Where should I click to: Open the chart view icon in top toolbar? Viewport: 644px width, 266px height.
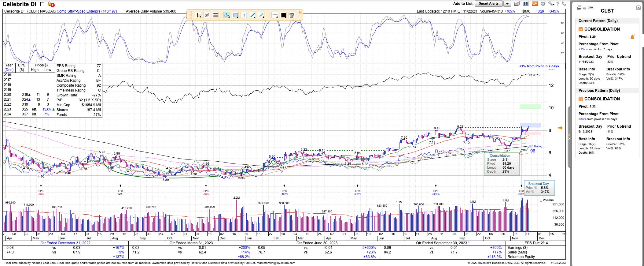(x=517, y=4)
